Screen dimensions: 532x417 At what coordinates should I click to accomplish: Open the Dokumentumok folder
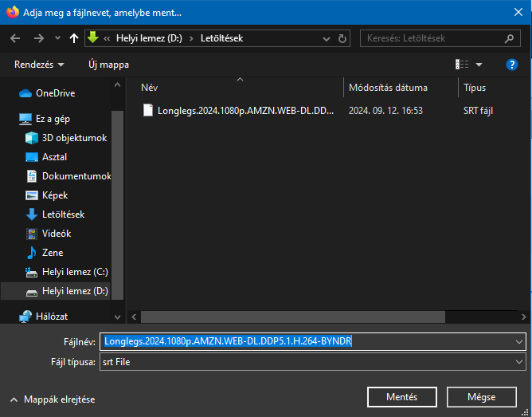pos(68,176)
